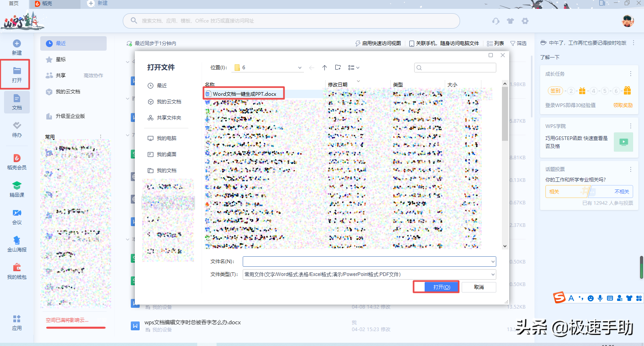
Task: Select 我的桌面 in the dialog sidebar
Action: 162,154
